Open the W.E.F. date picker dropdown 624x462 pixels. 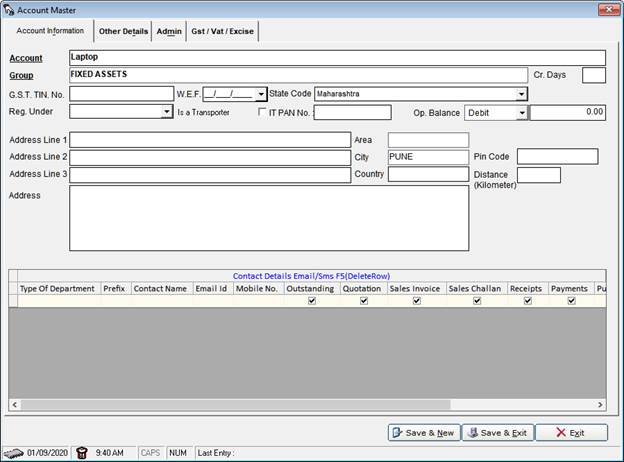261,94
